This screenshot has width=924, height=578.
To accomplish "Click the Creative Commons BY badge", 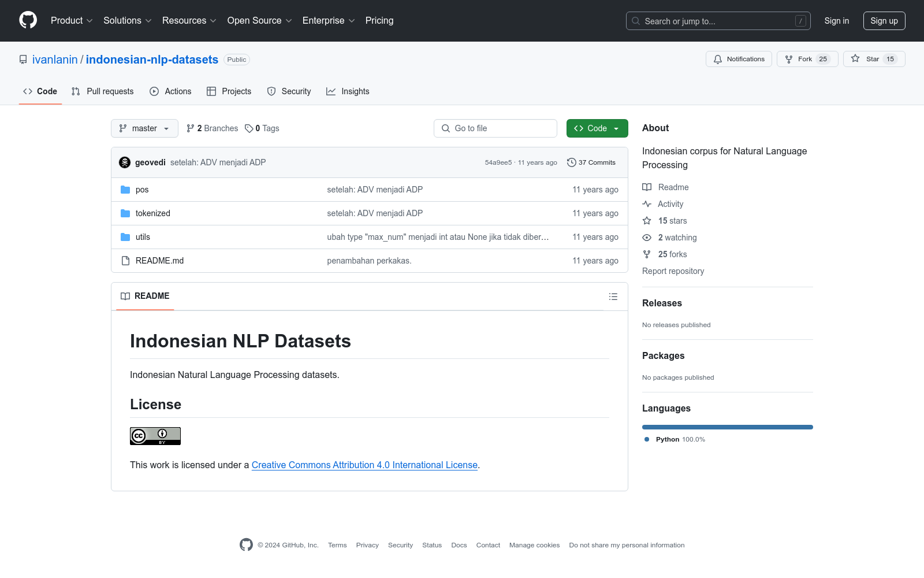I will pyautogui.click(x=155, y=436).
